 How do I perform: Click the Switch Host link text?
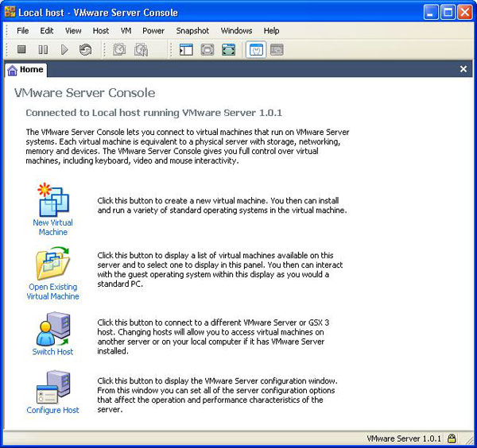click(53, 352)
